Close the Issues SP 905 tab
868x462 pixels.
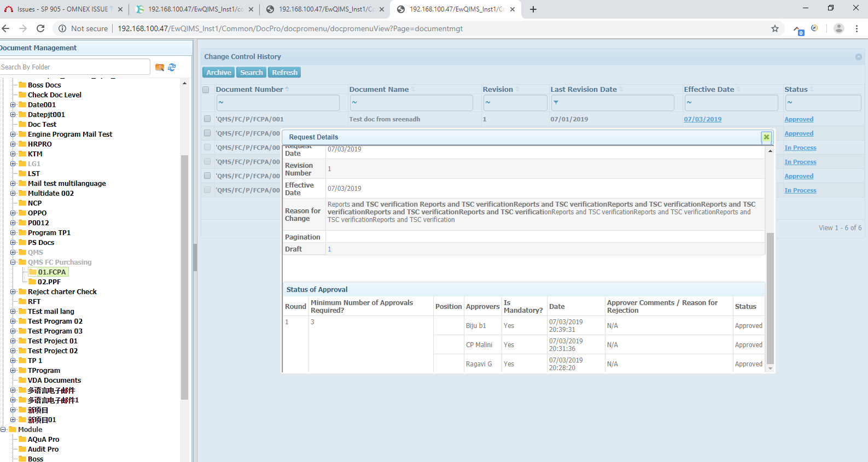pyautogui.click(x=120, y=9)
